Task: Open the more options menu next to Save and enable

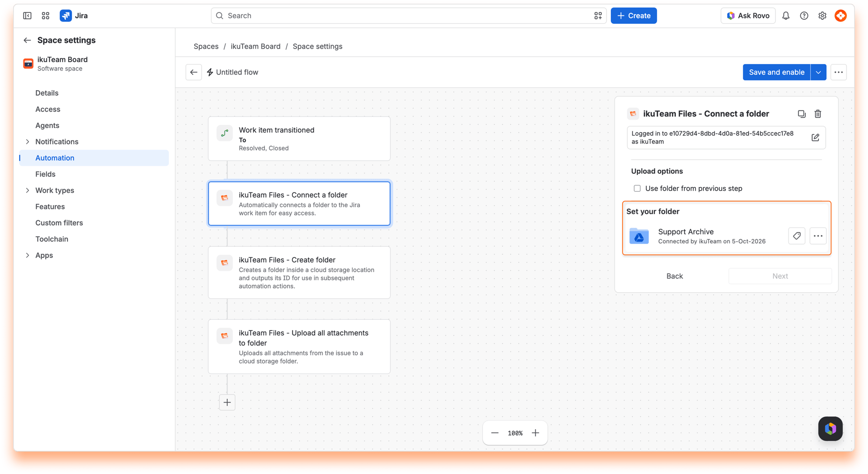Action: pyautogui.click(x=839, y=72)
